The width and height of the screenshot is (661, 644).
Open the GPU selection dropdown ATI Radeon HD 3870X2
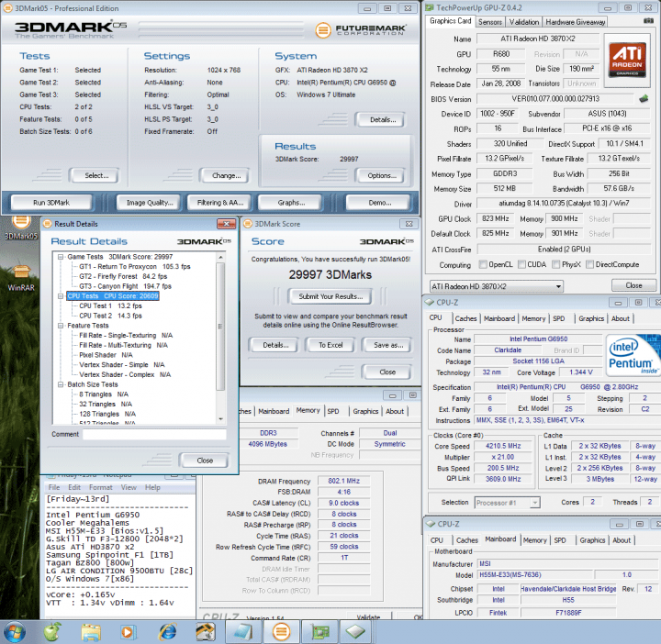497,286
